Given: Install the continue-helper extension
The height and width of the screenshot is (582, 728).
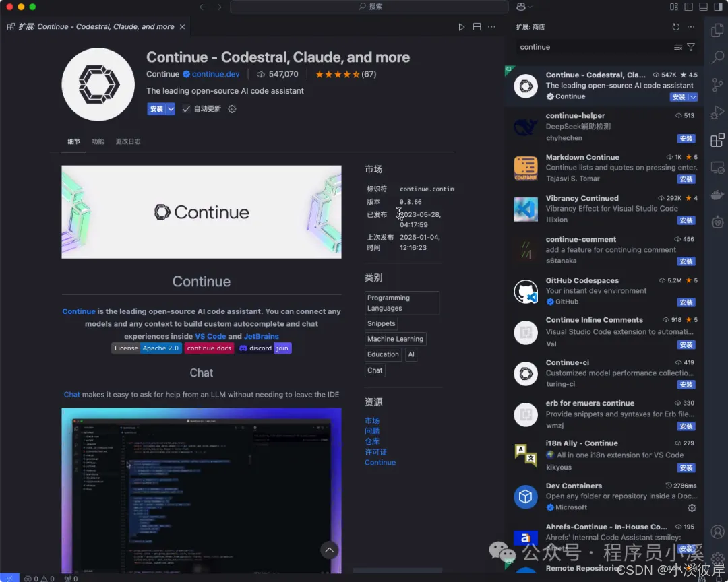Looking at the screenshot, I should [686, 139].
